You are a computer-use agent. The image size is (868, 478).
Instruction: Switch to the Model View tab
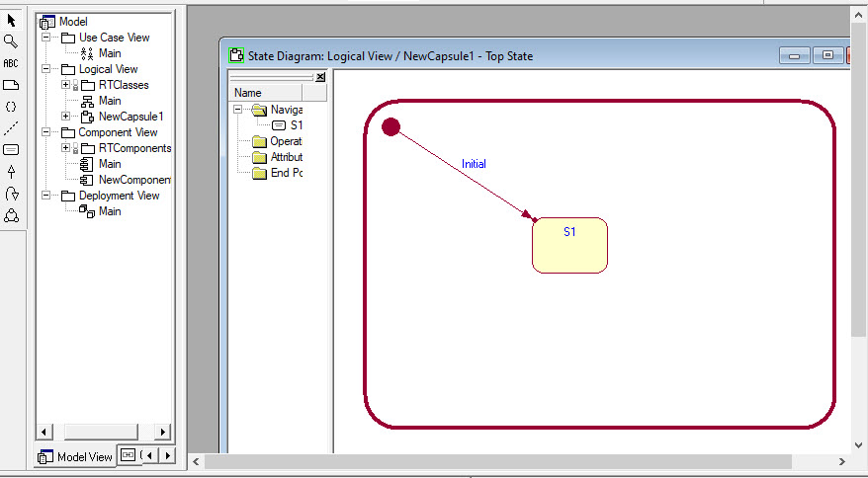(x=75, y=456)
